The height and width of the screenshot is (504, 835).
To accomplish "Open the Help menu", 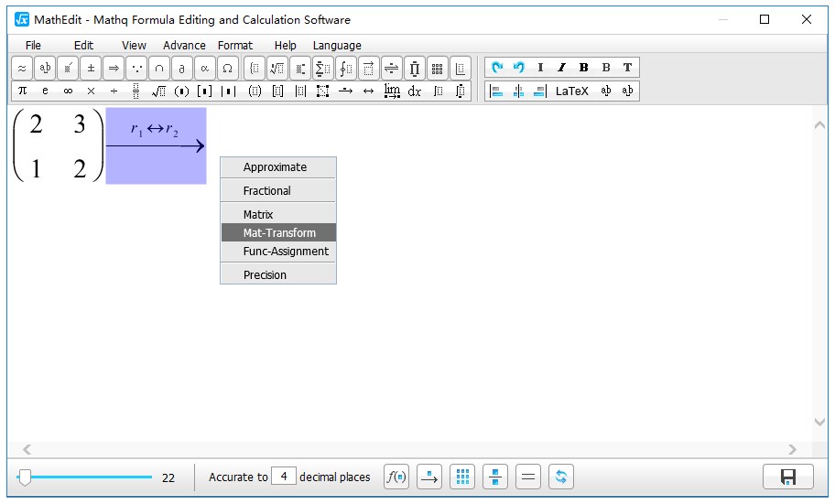I will point(285,45).
